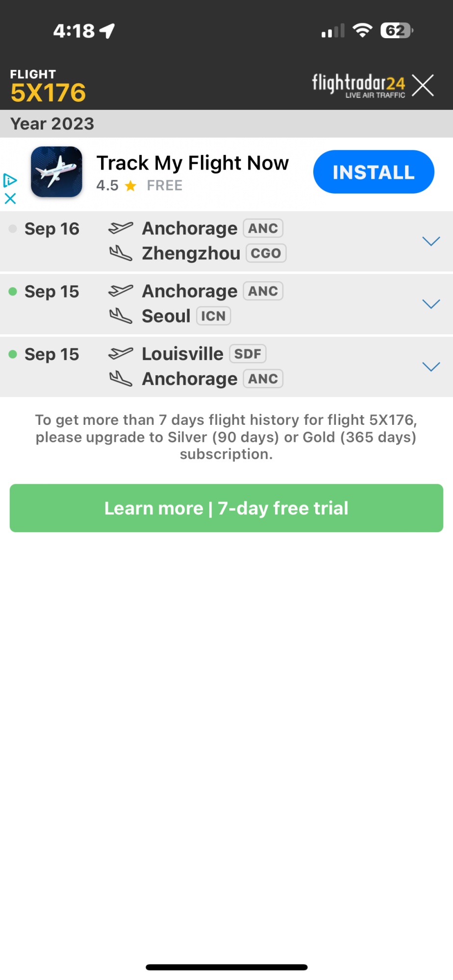Close the flight 5X176 history panel
Viewport: 453px width, 980px height.
423,85
